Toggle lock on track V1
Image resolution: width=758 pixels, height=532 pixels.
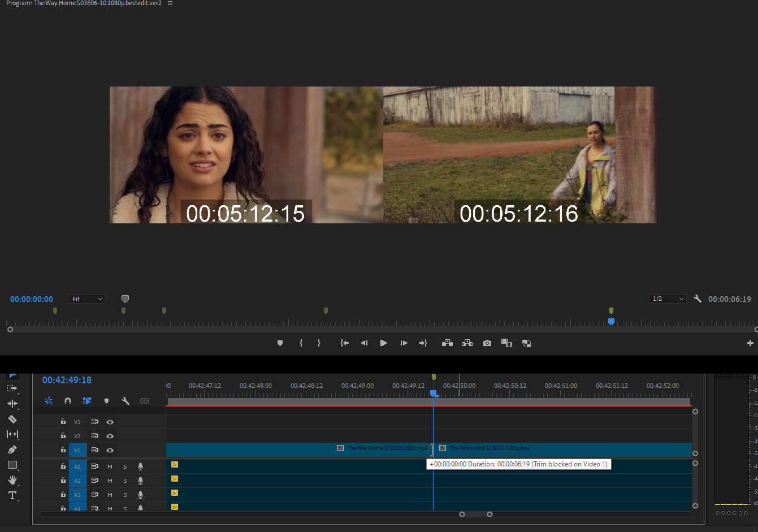63,450
